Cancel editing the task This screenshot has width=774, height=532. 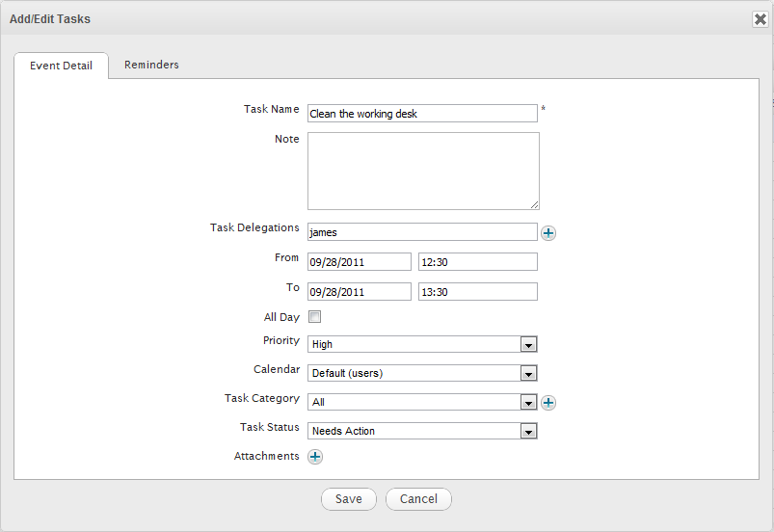418,499
